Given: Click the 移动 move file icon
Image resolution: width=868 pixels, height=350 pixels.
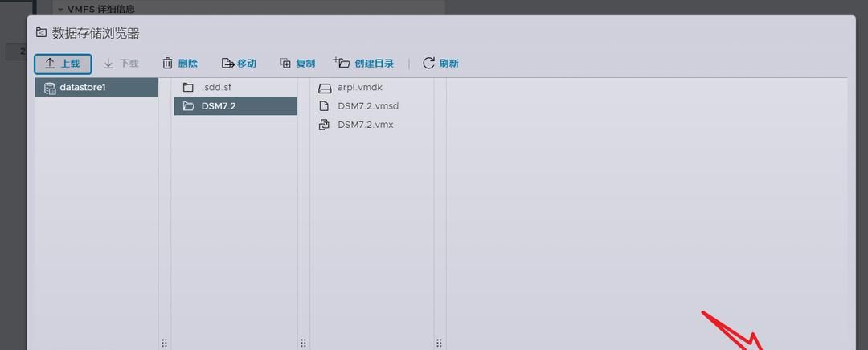Looking at the screenshot, I should pos(227,64).
